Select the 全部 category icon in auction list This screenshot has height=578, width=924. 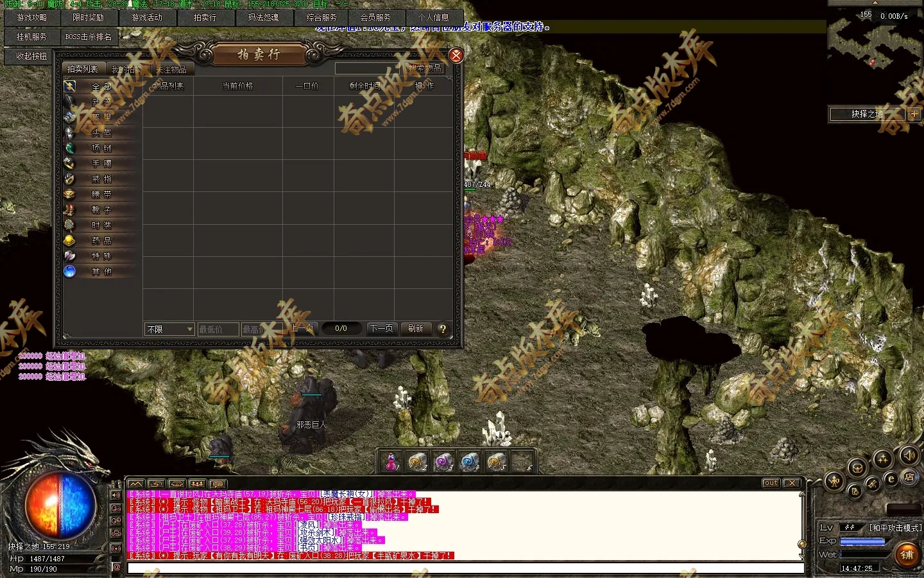coord(70,86)
